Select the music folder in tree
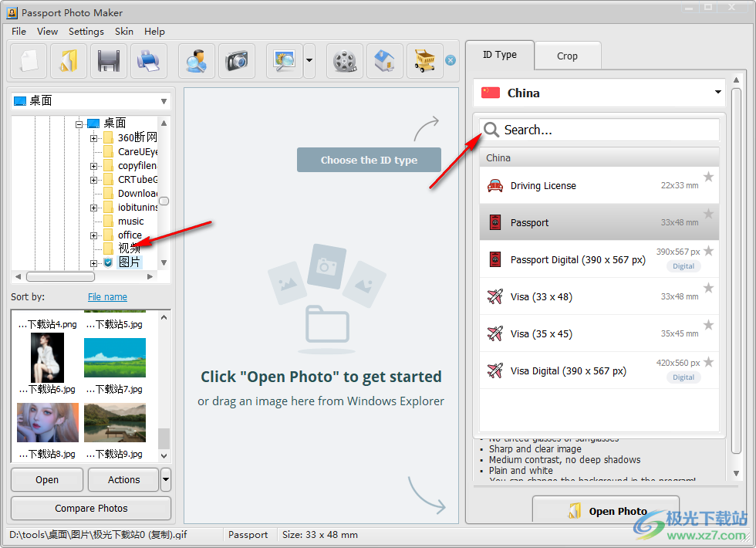756x548 pixels. point(130,222)
